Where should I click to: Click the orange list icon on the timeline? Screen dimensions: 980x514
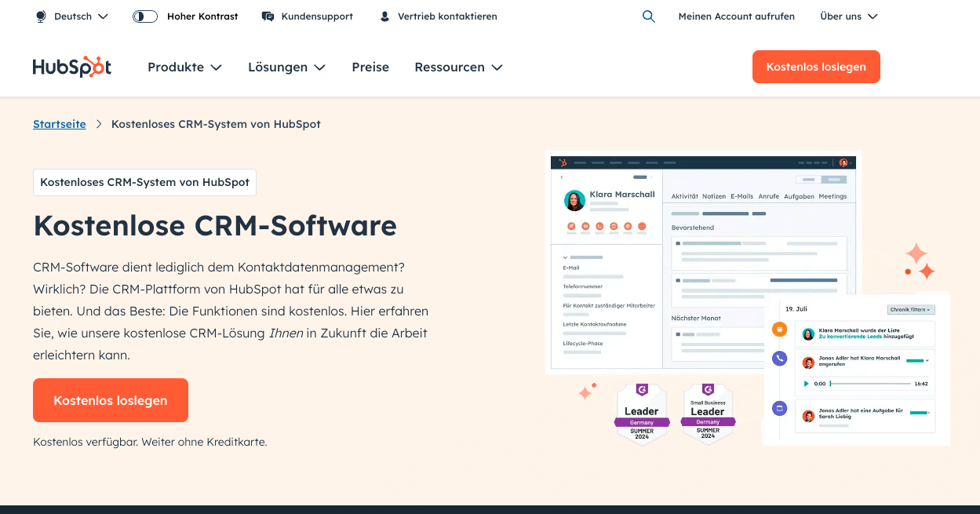(x=779, y=329)
